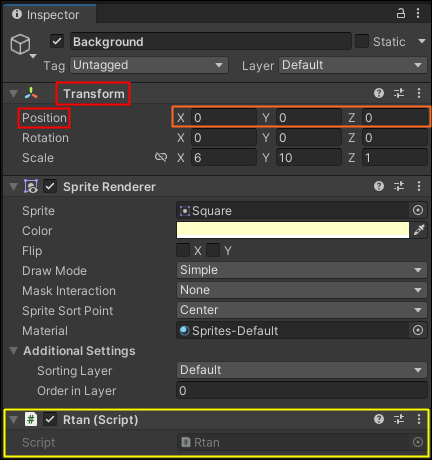Collapse Additional Settings foldout
The image size is (432, 460).
click(13, 351)
